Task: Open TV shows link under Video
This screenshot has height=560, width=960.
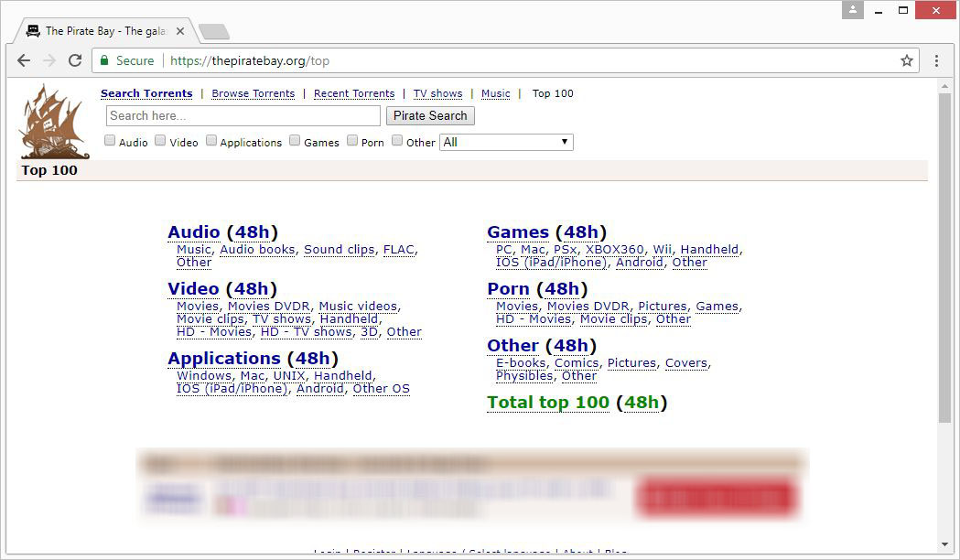Action: [282, 318]
